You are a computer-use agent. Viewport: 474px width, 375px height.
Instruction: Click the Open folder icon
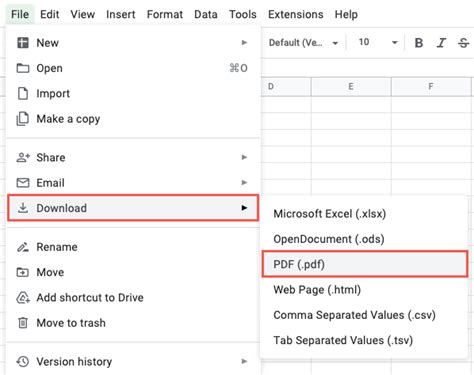(x=23, y=68)
